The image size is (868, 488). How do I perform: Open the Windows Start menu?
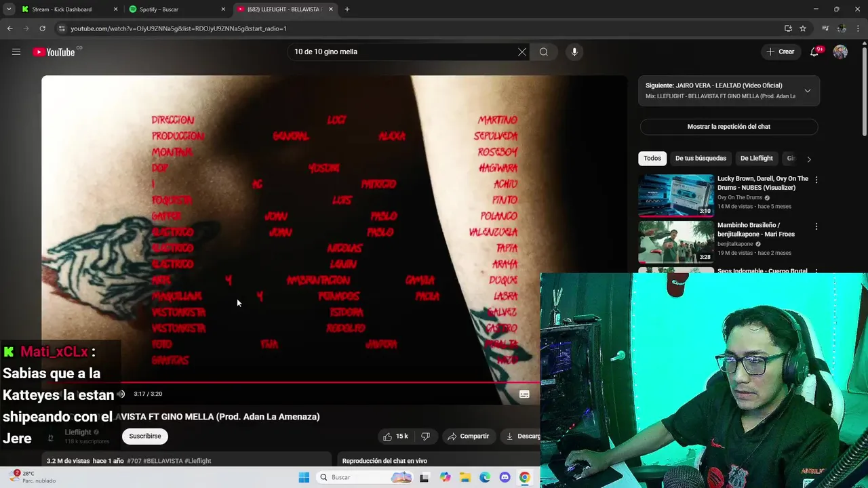tap(304, 477)
